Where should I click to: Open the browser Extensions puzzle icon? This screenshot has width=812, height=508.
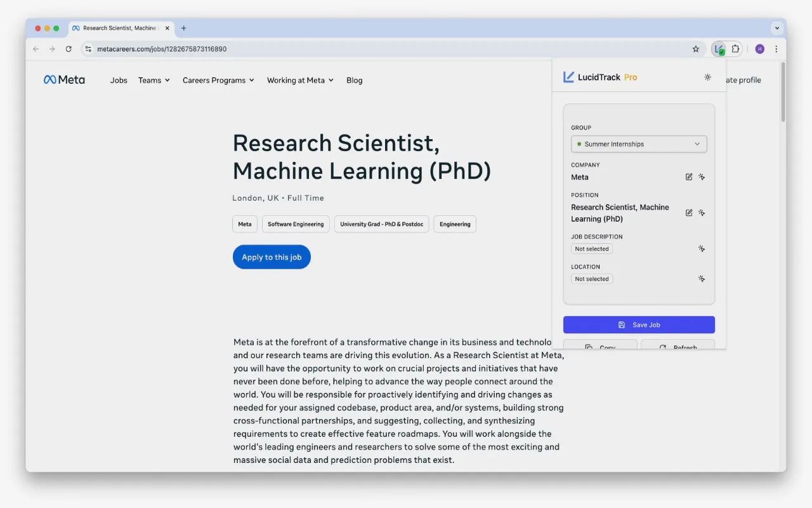(x=735, y=49)
